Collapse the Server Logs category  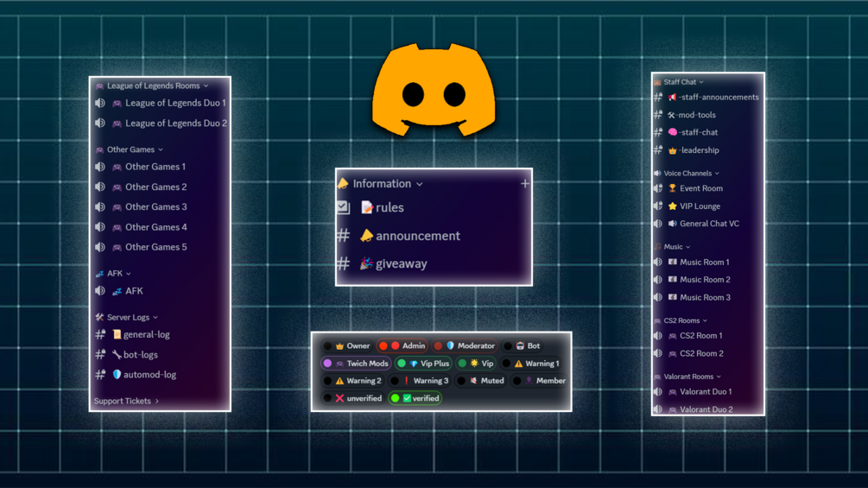127,317
